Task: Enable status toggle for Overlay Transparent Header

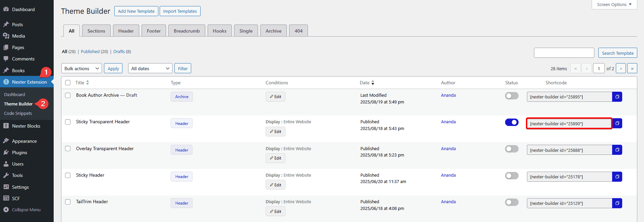Action: point(512,149)
